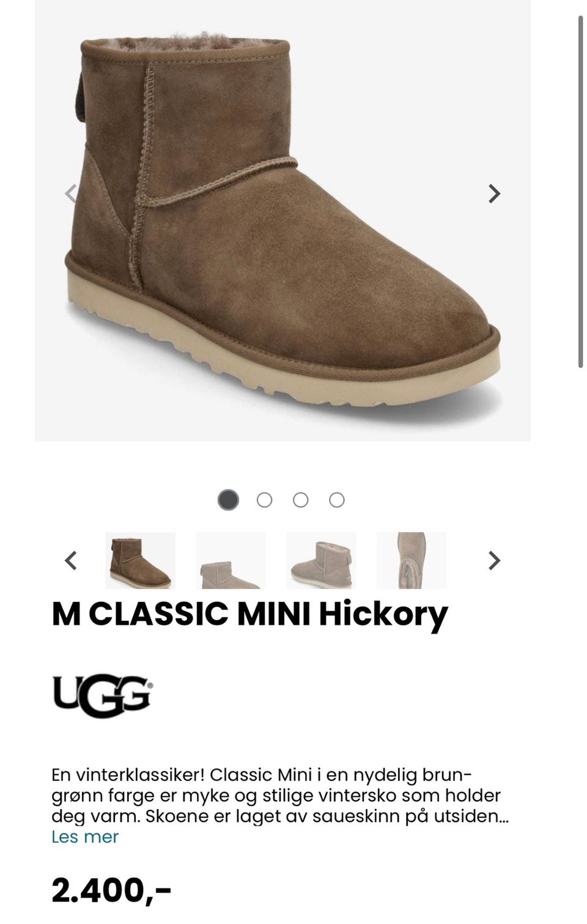Select the fourth image dot indicator

336,500
